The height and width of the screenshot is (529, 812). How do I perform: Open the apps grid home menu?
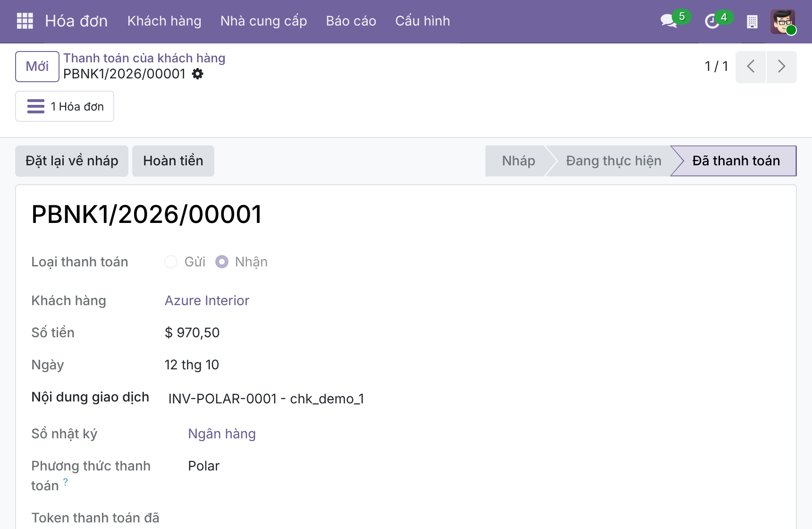25,21
